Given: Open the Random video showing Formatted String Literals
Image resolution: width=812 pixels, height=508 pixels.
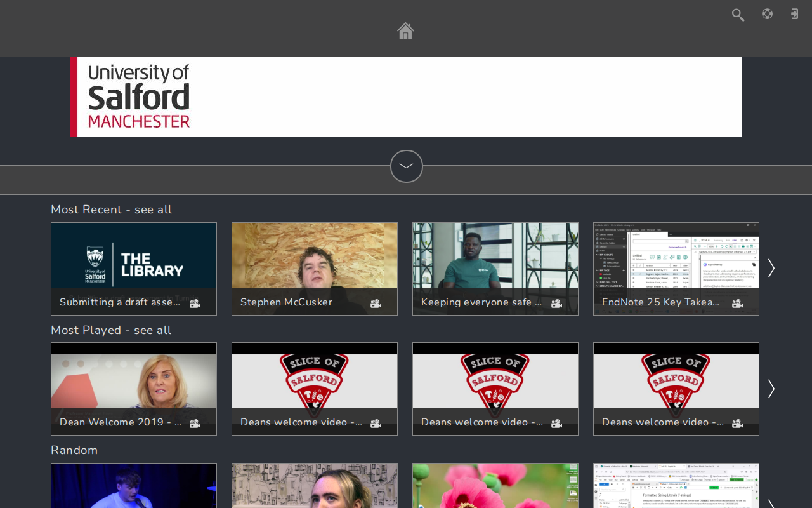Looking at the screenshot, I should point(676,486).
